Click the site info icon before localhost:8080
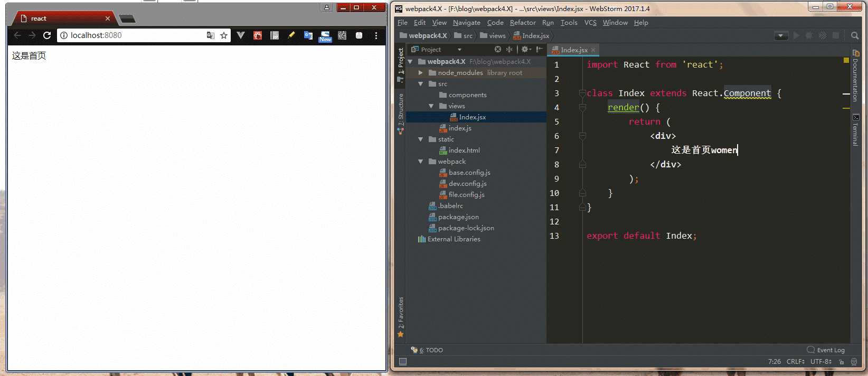The height and width of the screenshot is (376, 868). point(64,35)
